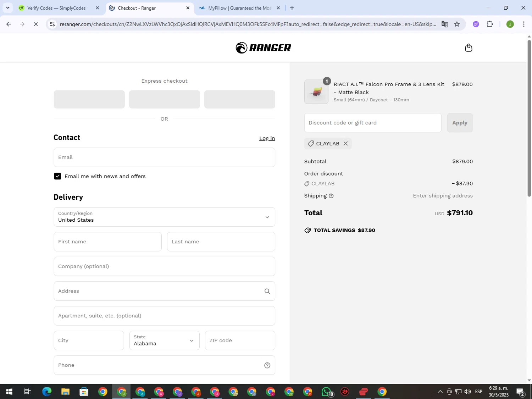Open the Chrome three-dot menu
Viewport: 532px width, 399px height.
click(x=524, y=24)
